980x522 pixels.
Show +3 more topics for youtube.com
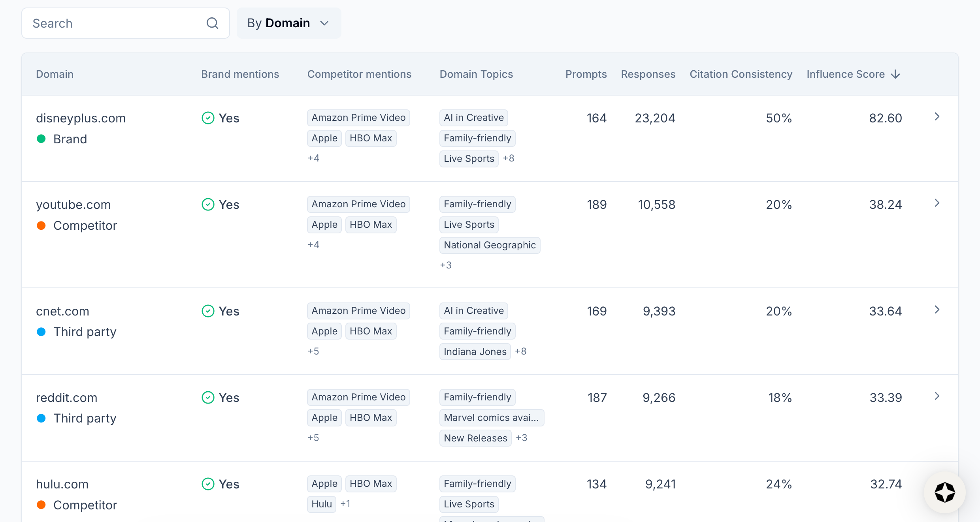tap(446, 265)
